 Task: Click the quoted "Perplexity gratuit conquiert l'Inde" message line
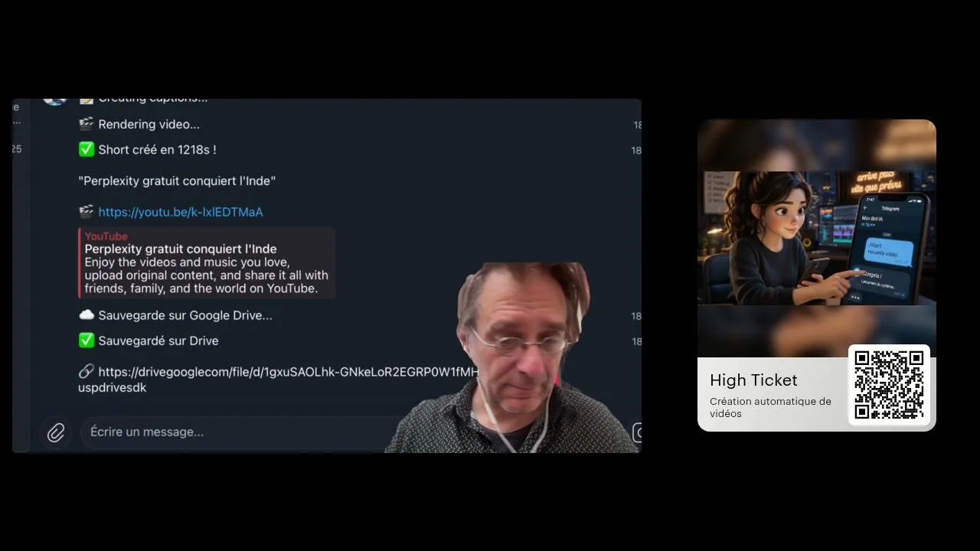(177, 181)
